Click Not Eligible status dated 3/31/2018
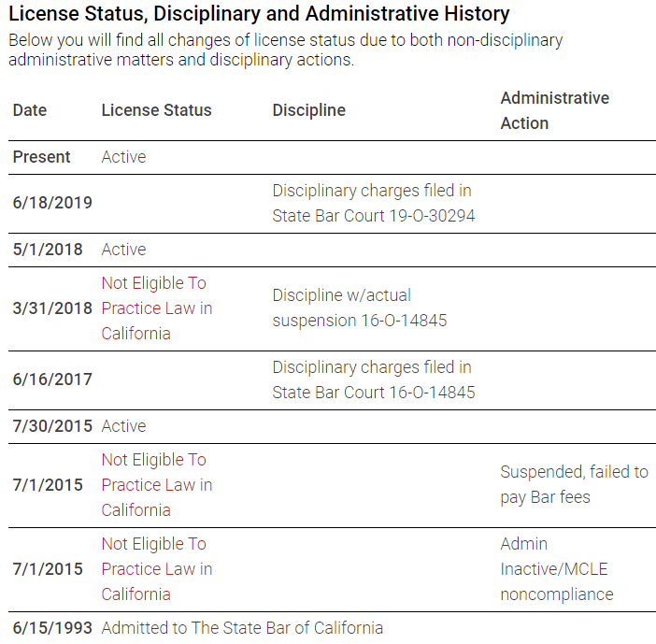The image size is (656, 644). (x=157, y=308)
